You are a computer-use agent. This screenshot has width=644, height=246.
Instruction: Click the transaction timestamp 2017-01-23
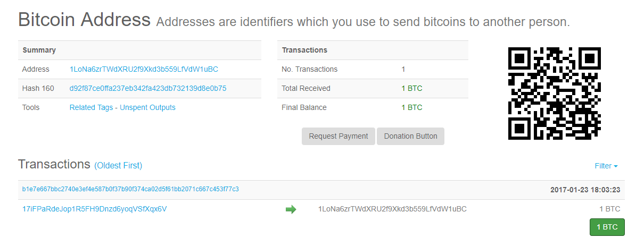585,190
